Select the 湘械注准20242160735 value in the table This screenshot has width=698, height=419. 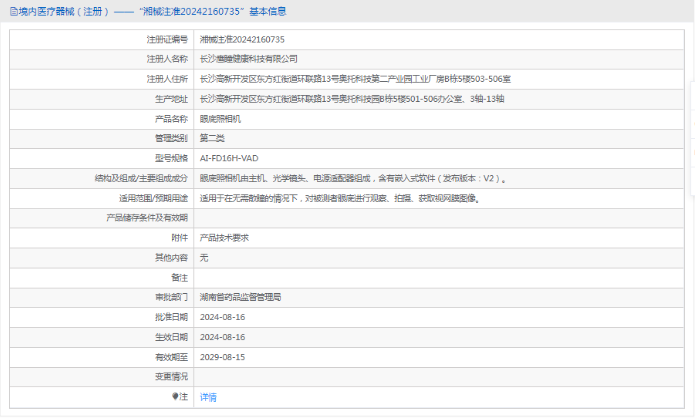[242, 40]
